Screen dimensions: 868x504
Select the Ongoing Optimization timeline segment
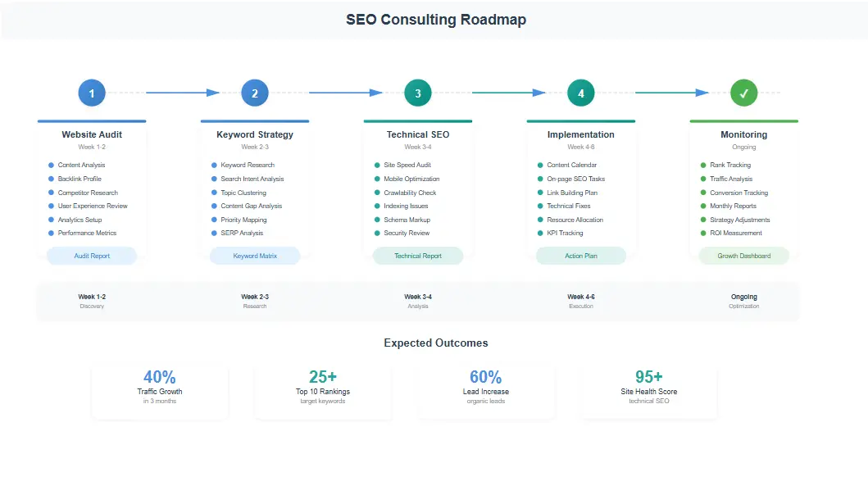[x=743, y=300]
